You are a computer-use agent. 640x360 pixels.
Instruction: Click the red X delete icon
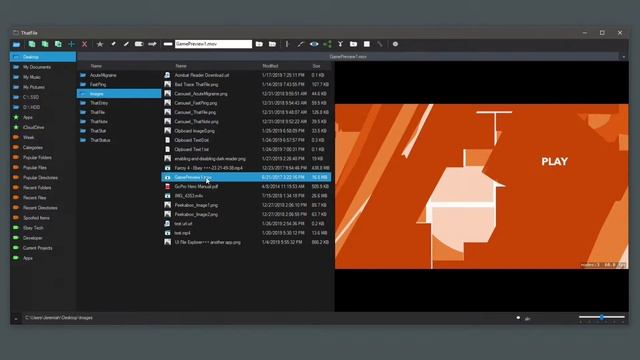click(84, 44)
